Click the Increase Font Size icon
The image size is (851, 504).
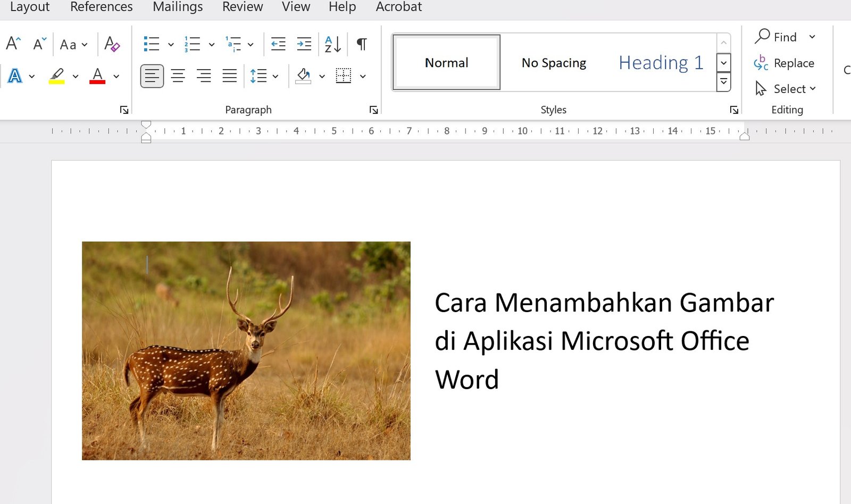click(x=13, y=44)
